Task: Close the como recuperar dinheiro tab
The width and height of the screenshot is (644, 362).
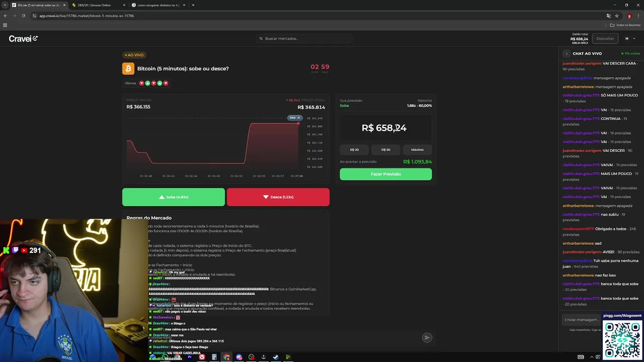Action: tap(184, 5)
